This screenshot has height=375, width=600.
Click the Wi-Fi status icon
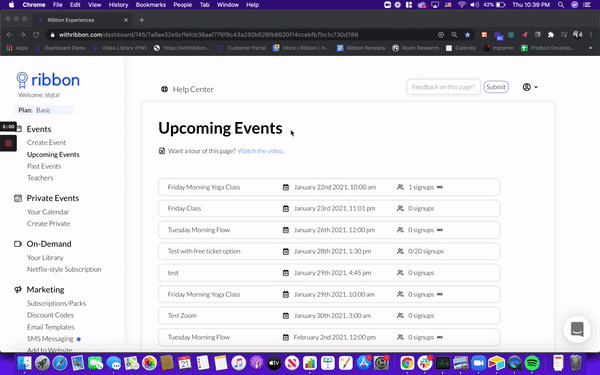462,5
